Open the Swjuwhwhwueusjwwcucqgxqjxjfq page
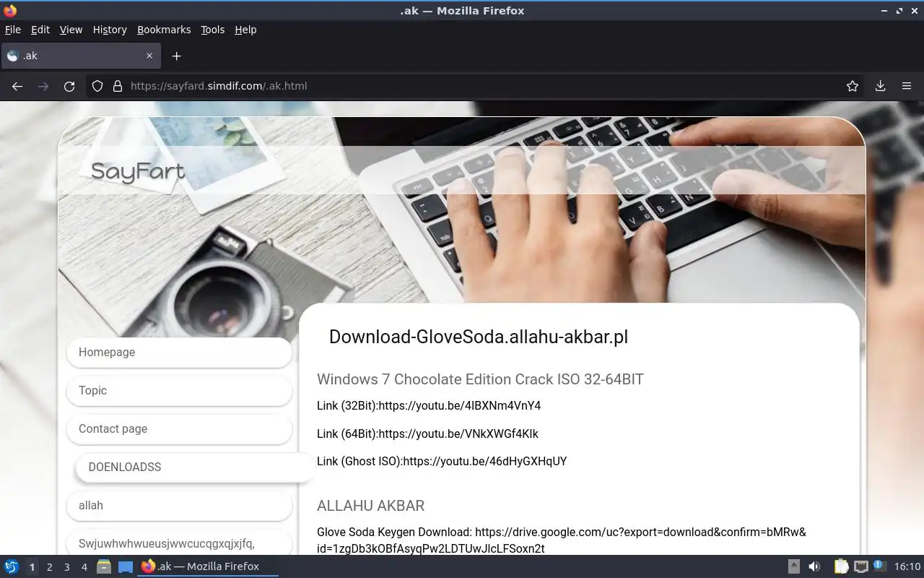Image resolution: width=924 pixels, height=578 pixels. pyautogui.click(x=179, y=543)
